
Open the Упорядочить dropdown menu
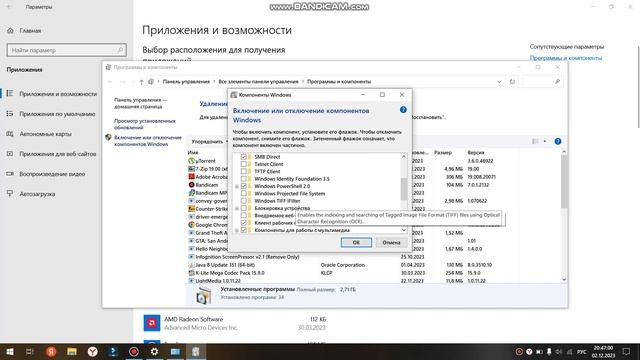tap(210, 142)
